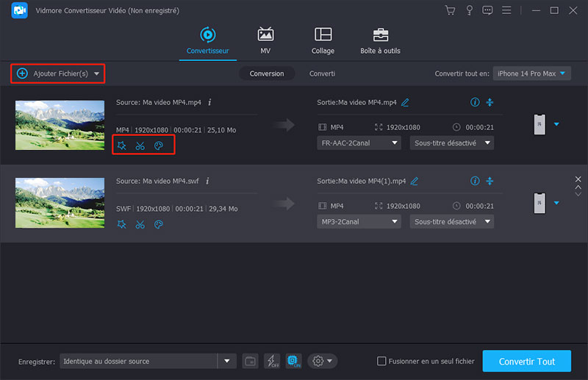Open the effects palette icon for Ma video MP4.swf

[158, 224]
